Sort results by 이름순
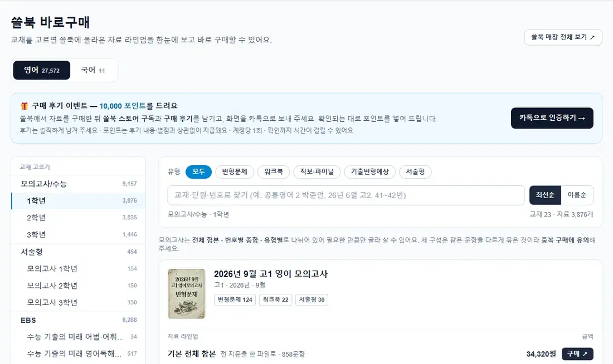This screenshot has width=613, height=364. pyautogui.click(x=577, y=195)
